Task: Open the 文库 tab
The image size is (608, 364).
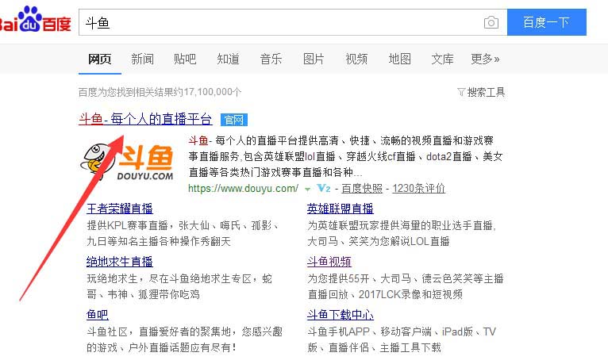Action: click(x=442, y=59)
